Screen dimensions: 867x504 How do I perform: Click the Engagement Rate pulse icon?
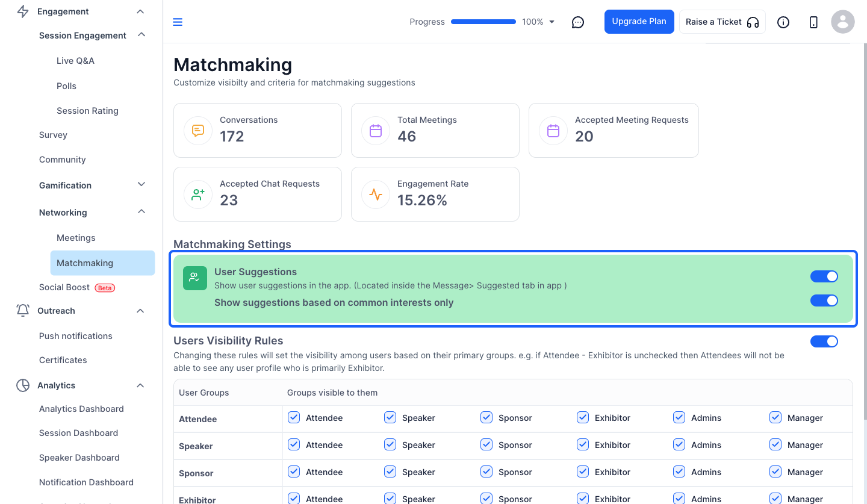376,194
